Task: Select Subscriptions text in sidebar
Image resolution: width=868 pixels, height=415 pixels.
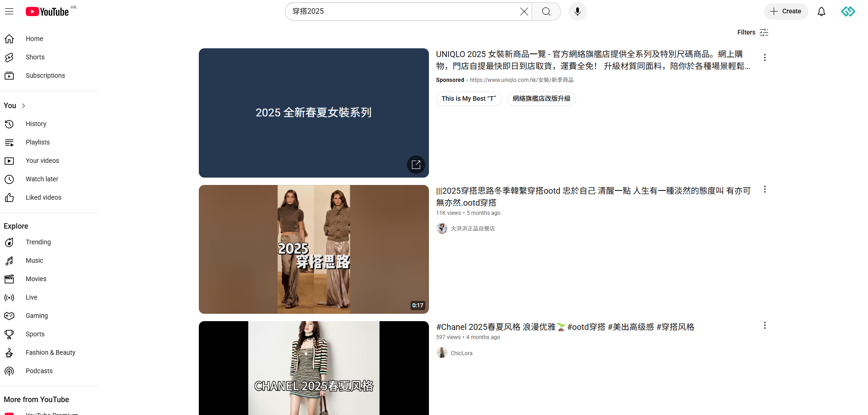Action: pyautogui.click(x=45, y=75)
